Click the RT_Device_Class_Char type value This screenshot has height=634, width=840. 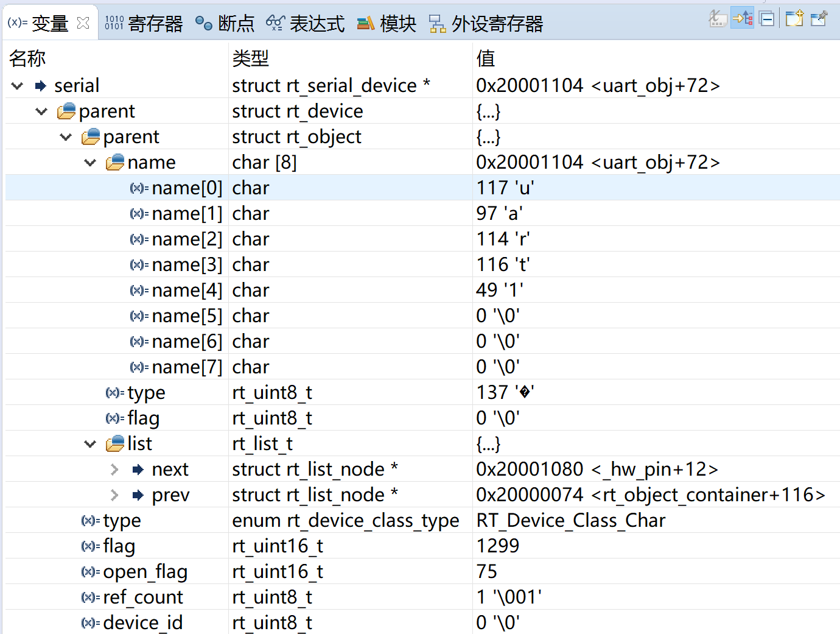click(570, 520)
